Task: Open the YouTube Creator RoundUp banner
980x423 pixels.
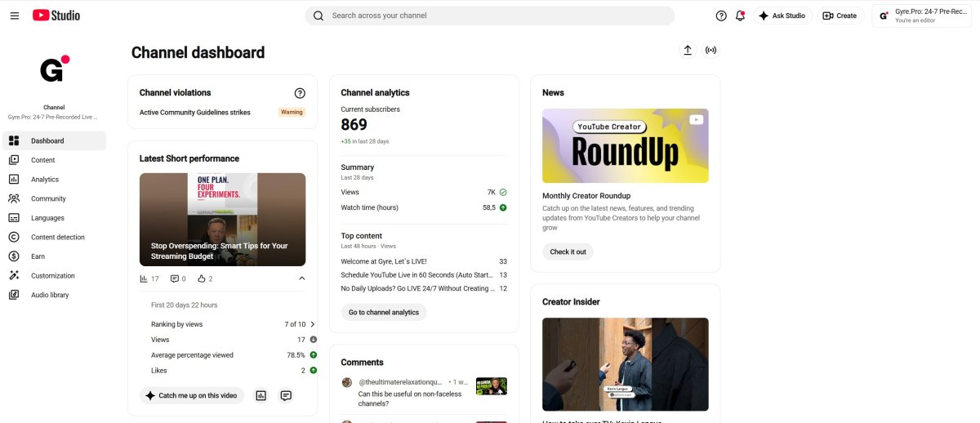Action: pos(626,145)
